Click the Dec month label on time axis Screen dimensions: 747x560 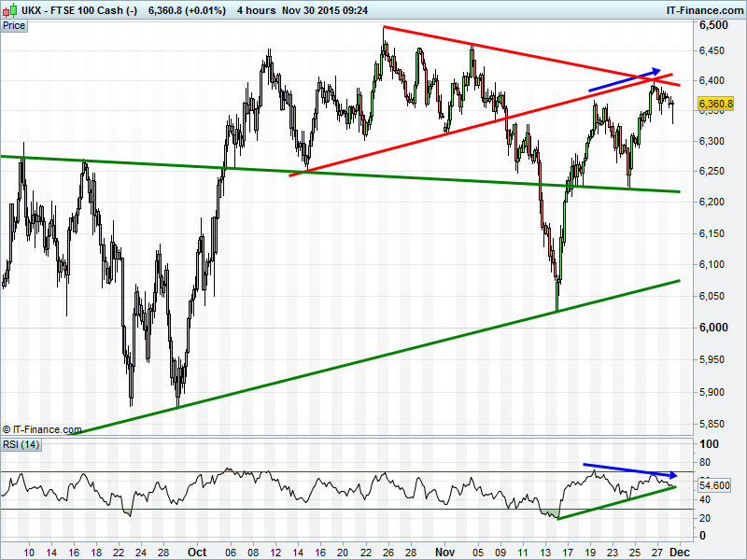pyautogui.click(x=680, y=553)
